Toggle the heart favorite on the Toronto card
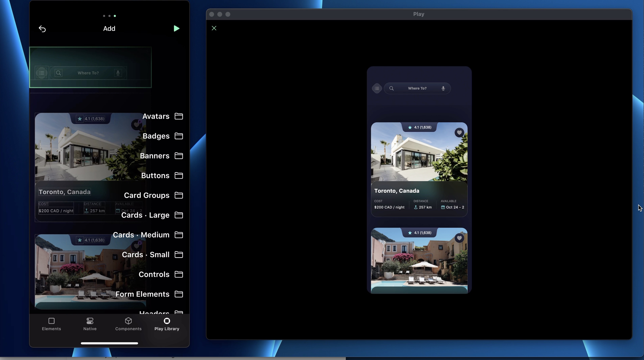The height and width of the screenshot is (360, 644). click(x=460, y=132)
